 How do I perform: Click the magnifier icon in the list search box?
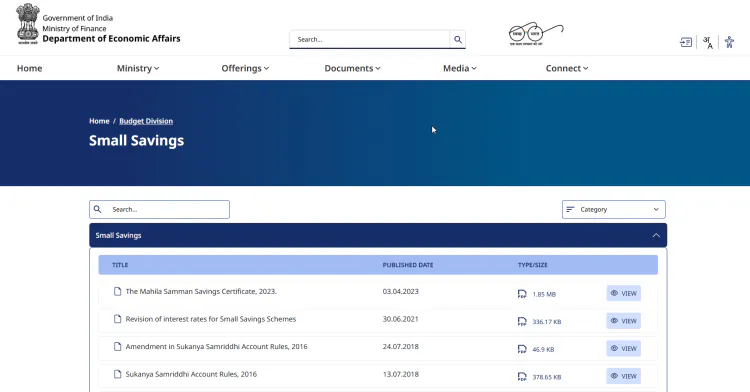click(98, 209)
